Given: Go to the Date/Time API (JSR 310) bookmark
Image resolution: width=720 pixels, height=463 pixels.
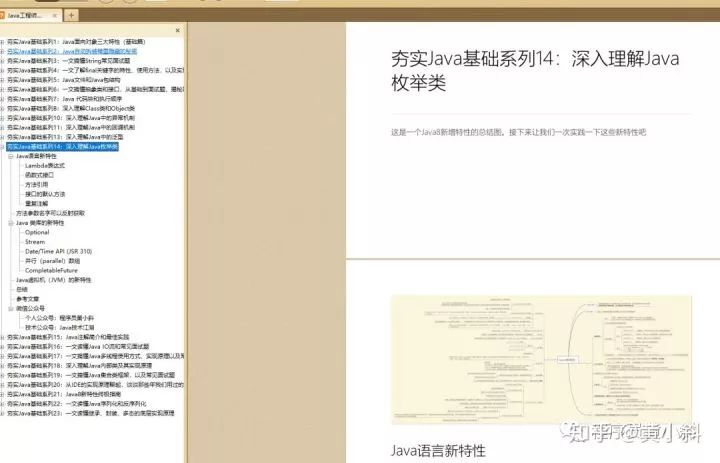Looking at the screenshot, I should (x=58, y=251).
